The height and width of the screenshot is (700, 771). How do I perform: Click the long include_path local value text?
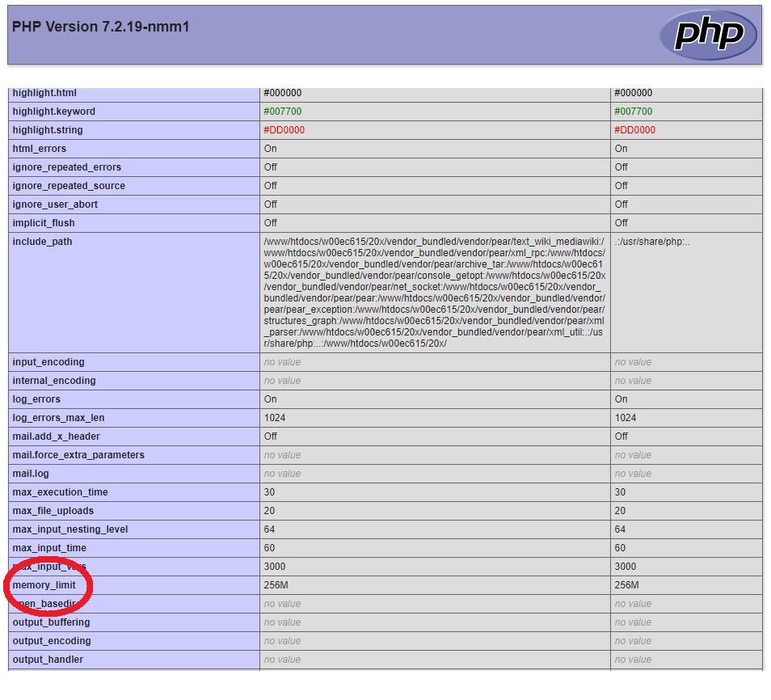pyautogui.click(x=434, y=292)
